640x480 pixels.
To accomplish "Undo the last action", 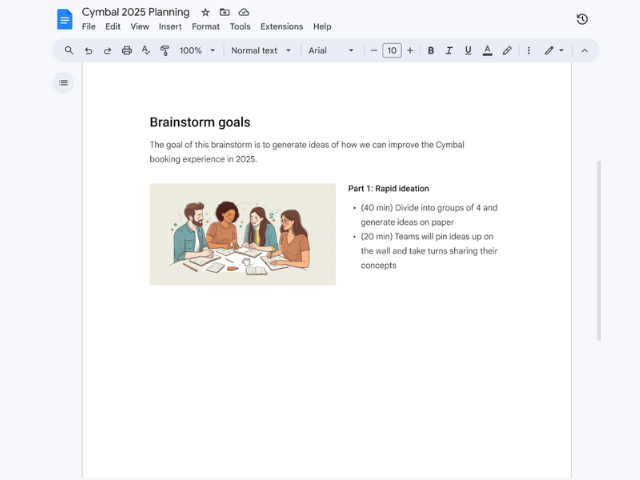I will click(x=88, y=51).
